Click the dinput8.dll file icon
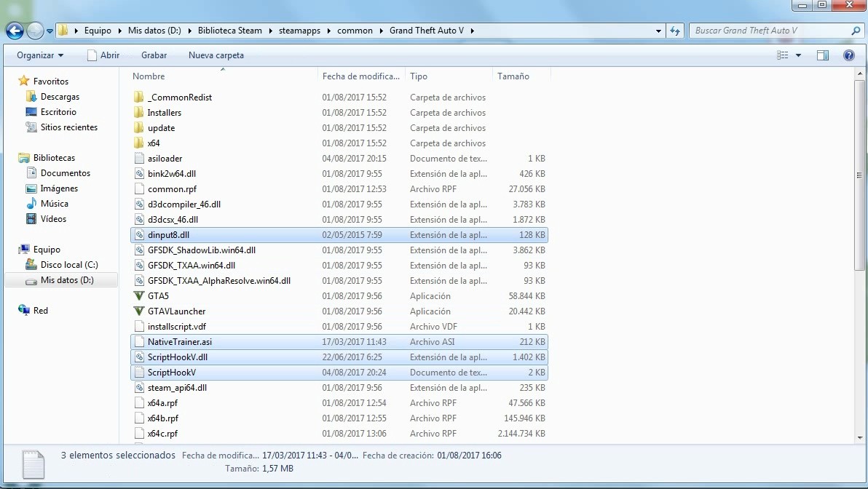 pos(140,235)
